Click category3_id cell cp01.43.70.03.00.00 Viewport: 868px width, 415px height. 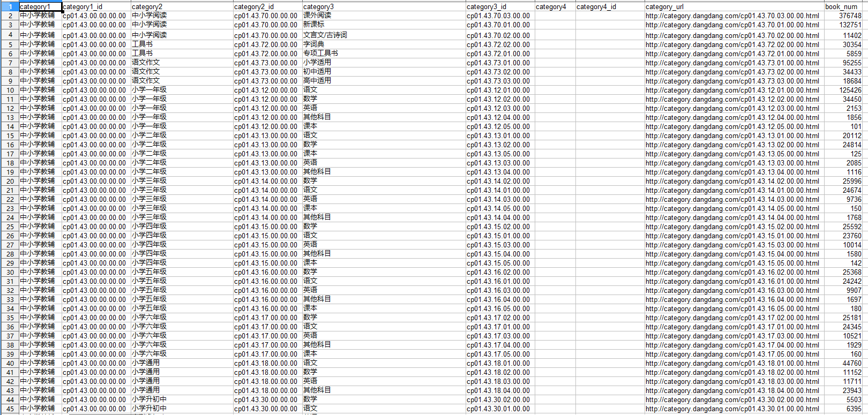[500, 16]
